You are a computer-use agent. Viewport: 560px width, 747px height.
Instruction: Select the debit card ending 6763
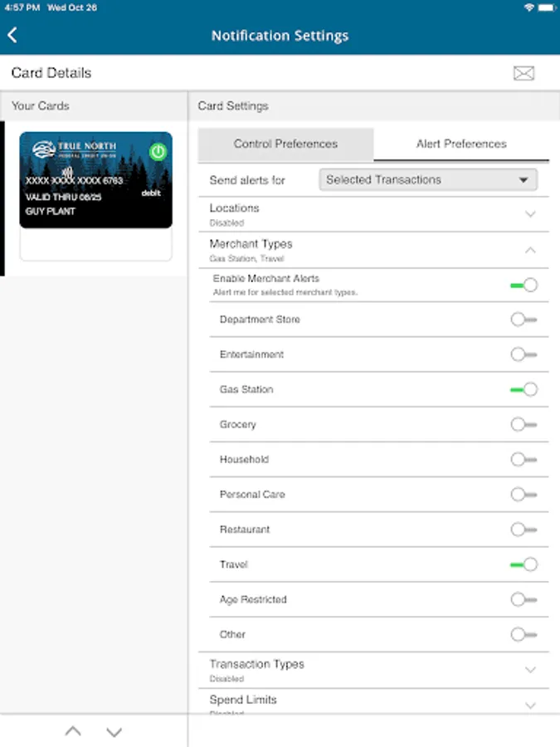[x=95, y=180]
